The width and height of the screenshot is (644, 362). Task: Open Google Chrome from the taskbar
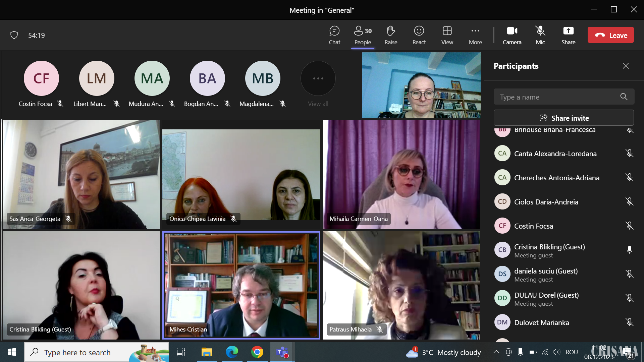pos(257,352)
